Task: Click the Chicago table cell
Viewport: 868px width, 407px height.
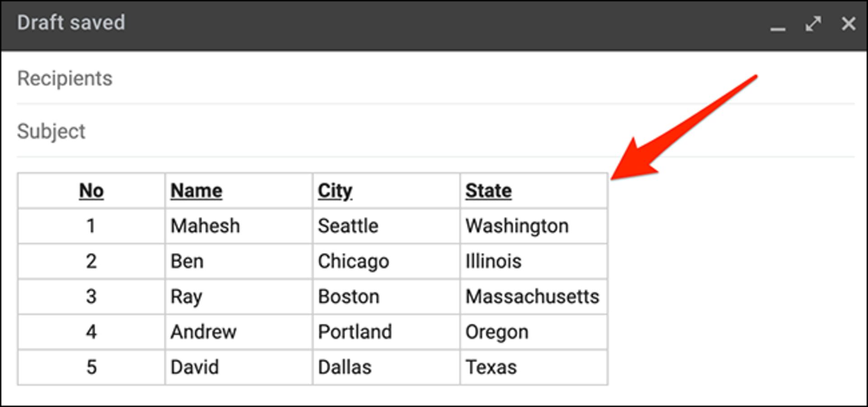Action: [x=386, y=261]
